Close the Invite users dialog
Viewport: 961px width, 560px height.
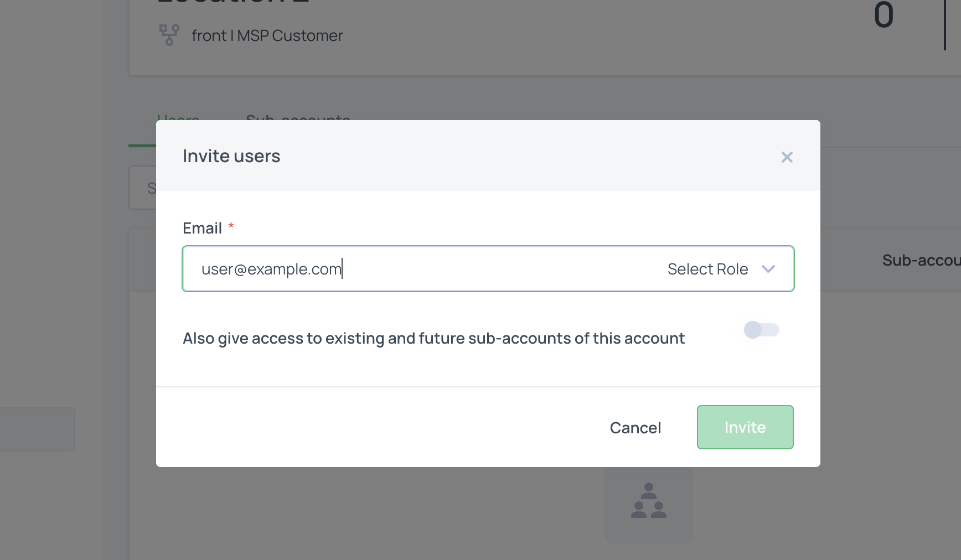tap(787, 157)
